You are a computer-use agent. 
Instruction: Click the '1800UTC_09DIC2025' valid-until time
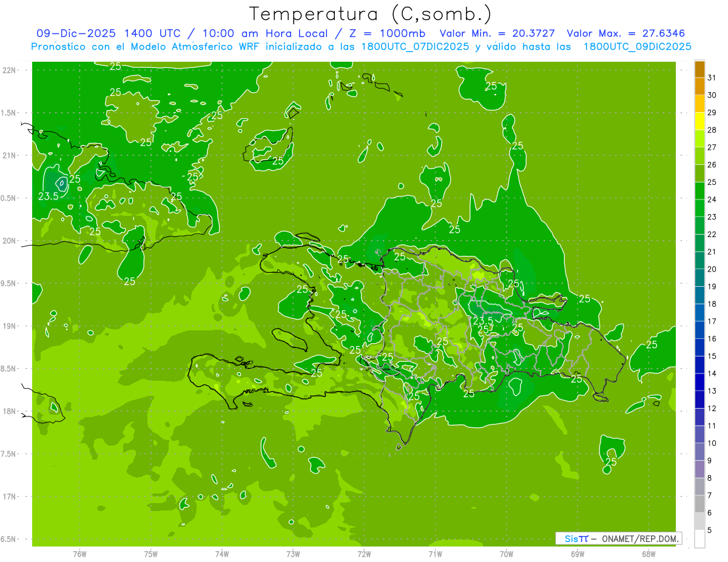[x=637, y=47]
